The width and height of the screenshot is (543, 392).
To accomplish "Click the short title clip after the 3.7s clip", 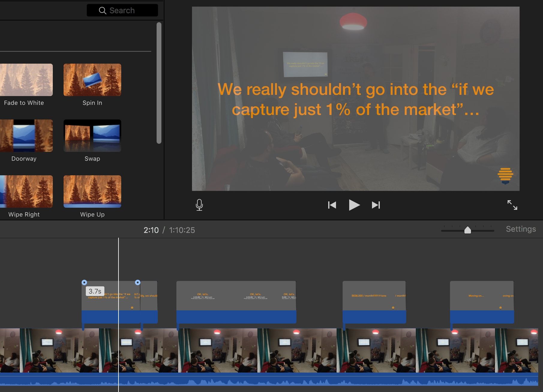I will click(x=149, y=302).
